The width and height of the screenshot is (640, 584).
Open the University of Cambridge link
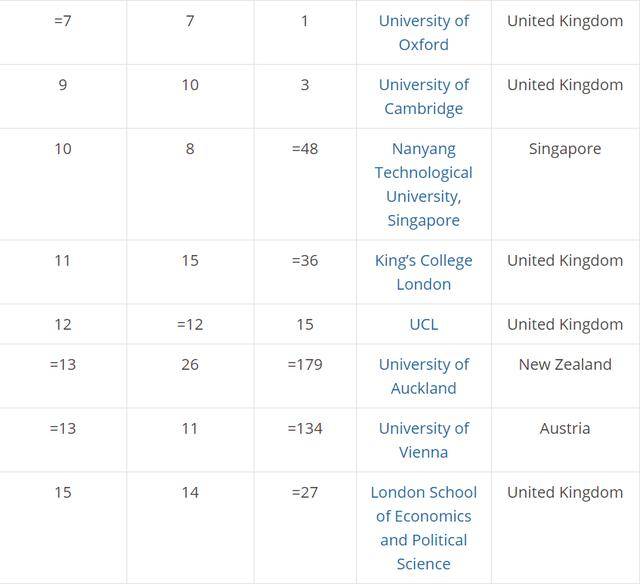click(423, 96)
